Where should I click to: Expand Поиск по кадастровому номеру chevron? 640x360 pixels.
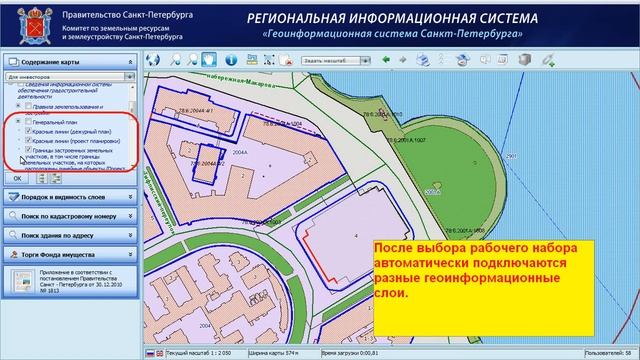(130, 216)
